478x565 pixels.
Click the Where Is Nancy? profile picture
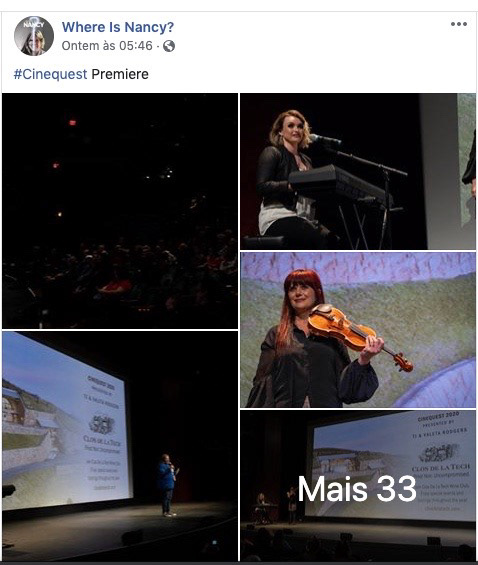(34, 36)
